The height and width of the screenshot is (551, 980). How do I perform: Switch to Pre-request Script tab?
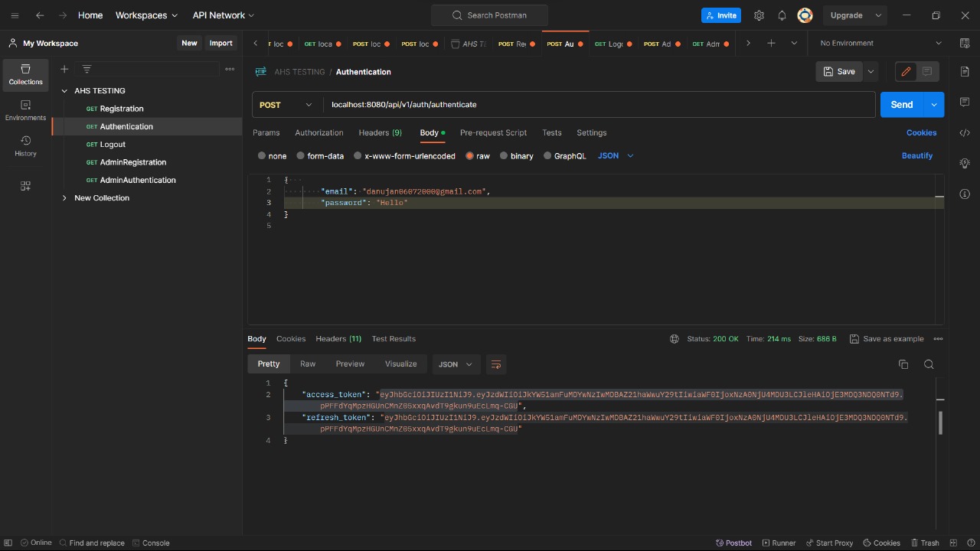(493, 133)
